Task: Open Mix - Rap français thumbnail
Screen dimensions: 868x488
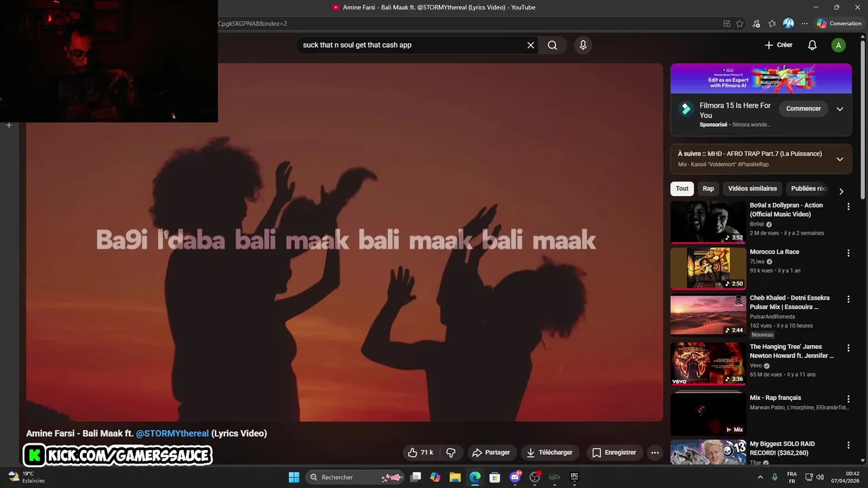Action: tap(708, 414)
